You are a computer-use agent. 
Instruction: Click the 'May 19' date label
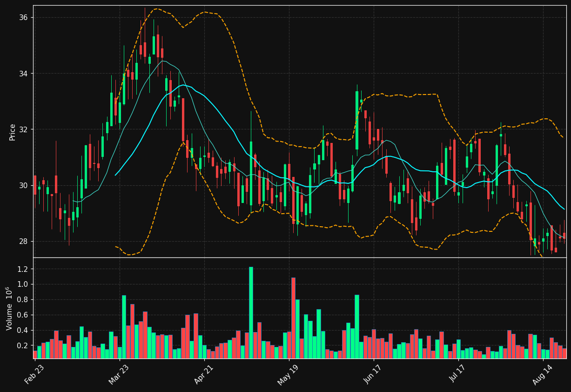pos(288,374)
